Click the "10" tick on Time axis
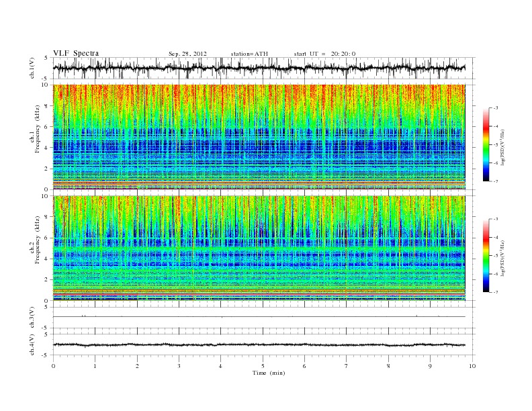 (472, 366)
